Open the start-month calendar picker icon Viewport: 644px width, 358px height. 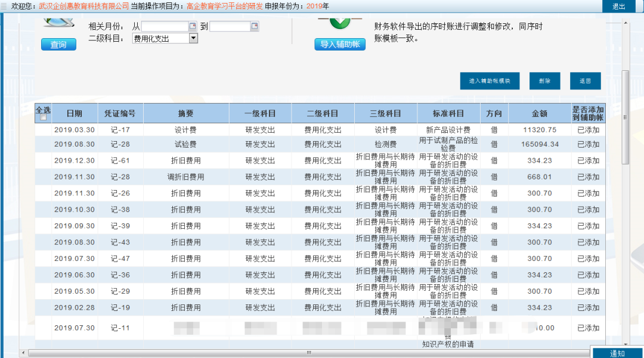tap(193, 26)
